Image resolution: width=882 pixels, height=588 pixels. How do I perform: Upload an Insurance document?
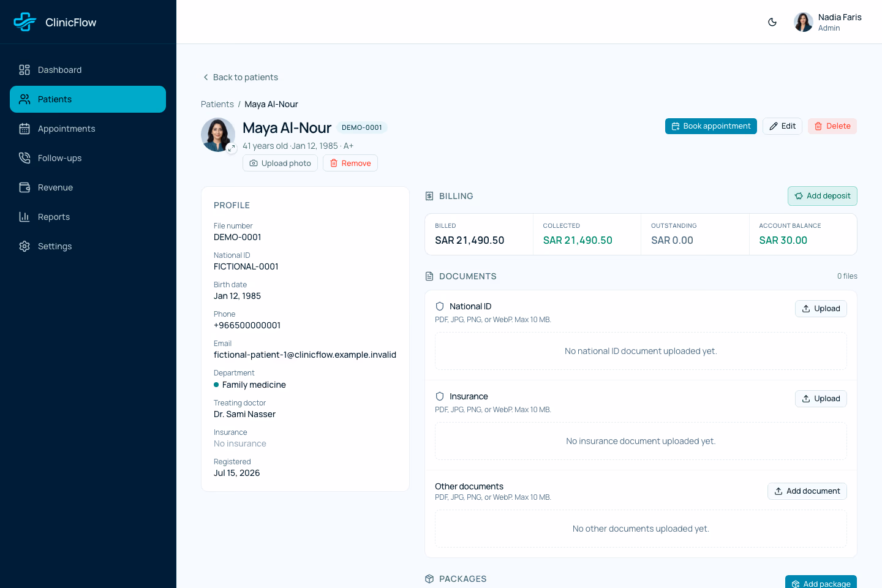(821, 399)
